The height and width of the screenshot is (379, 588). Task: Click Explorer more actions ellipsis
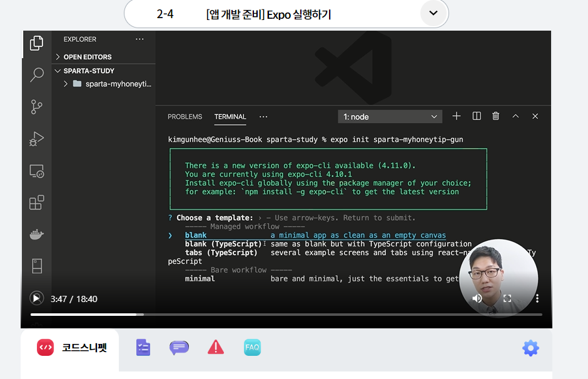[x=139, y=39]
